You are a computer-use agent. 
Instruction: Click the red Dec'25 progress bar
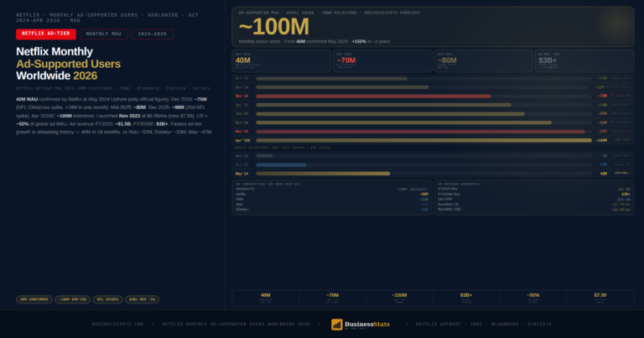(420, 132)
